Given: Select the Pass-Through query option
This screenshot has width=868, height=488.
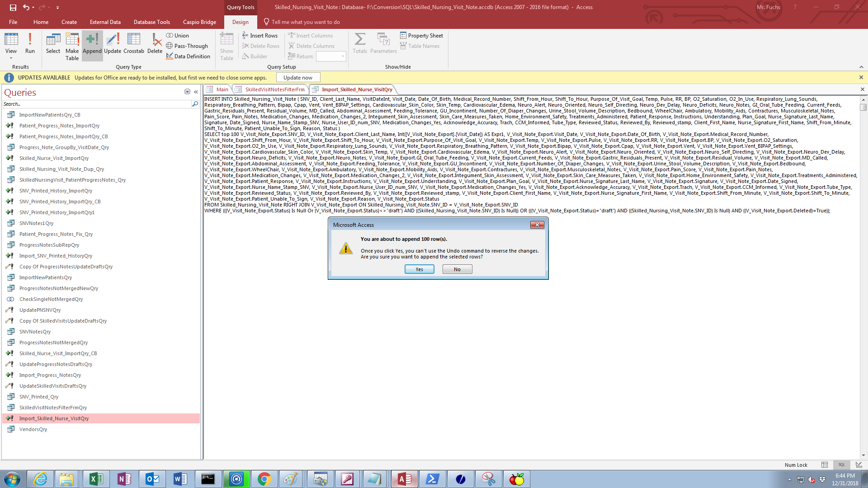Looking at the screenshot, I should tap(187, 46).
